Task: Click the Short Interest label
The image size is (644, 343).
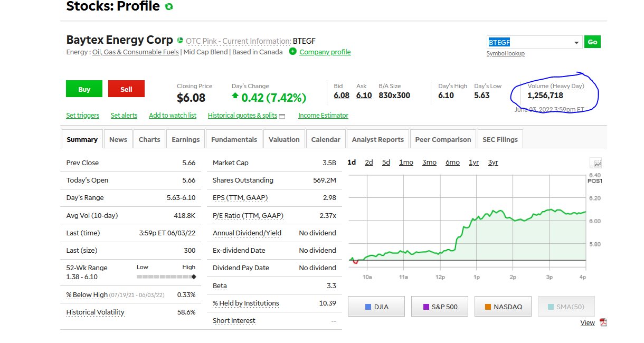Action: [234, 320]
